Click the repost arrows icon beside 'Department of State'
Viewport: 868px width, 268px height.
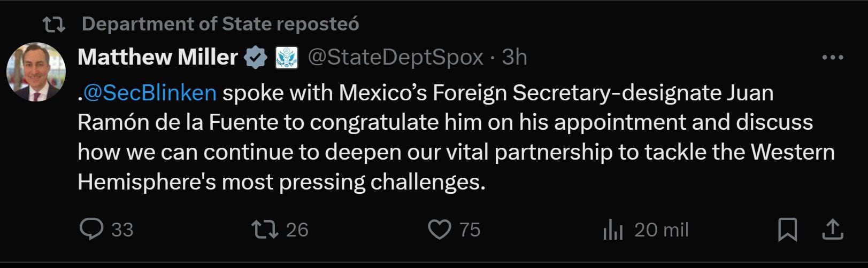[53, 24]
